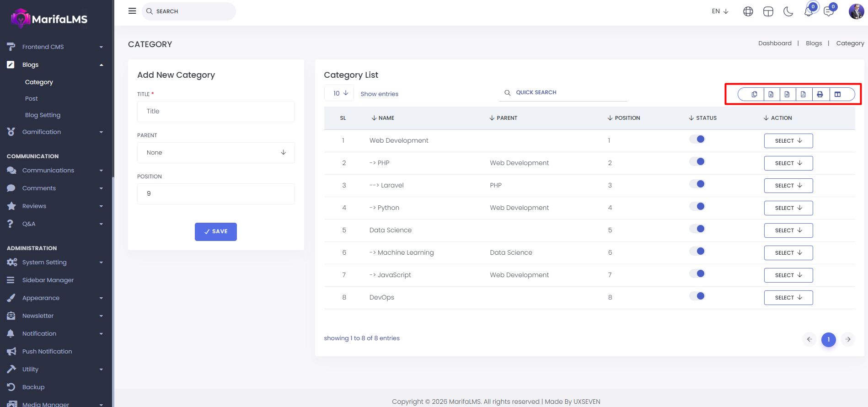Go to Dashboard via breadcrumb link

(x=774, y=43)
